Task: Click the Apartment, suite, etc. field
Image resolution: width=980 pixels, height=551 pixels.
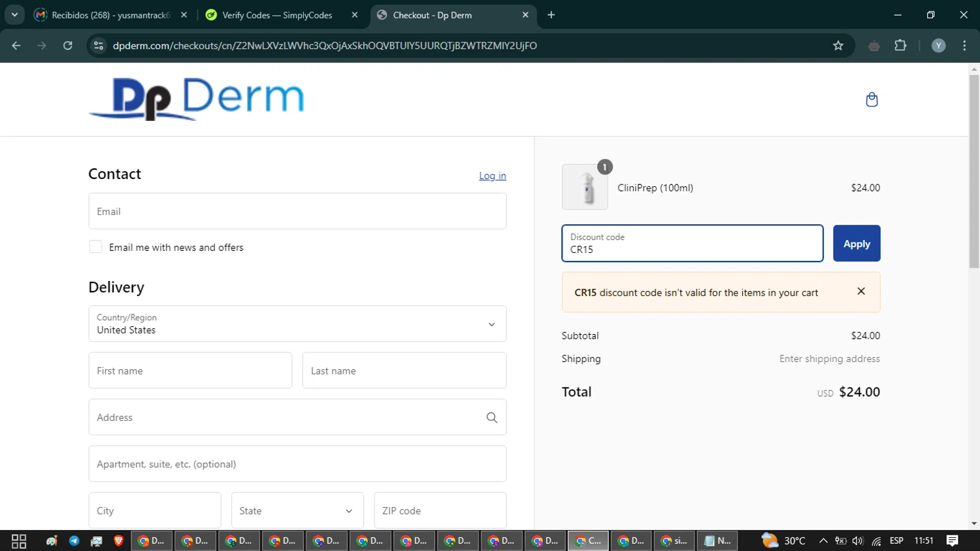Action: 297,464
